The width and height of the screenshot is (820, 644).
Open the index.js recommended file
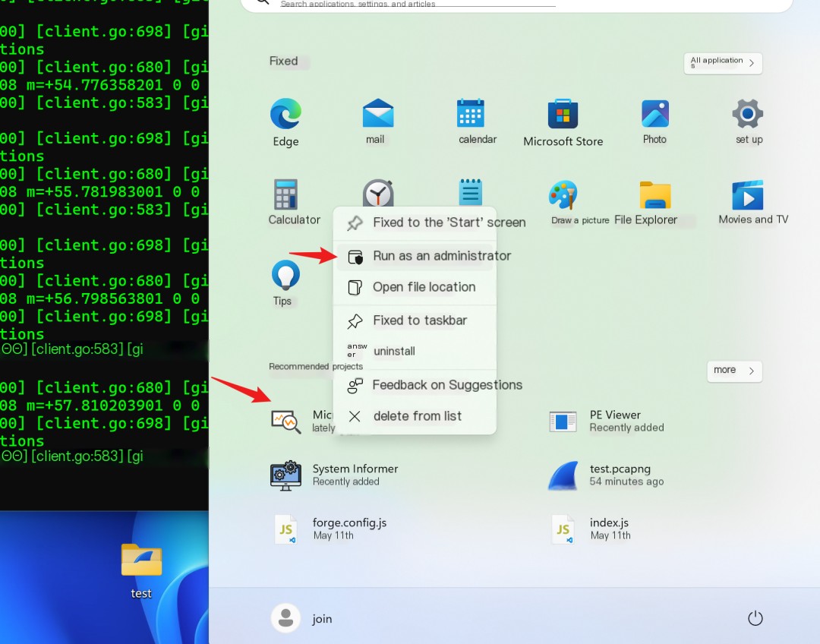[x=591, y=529]
